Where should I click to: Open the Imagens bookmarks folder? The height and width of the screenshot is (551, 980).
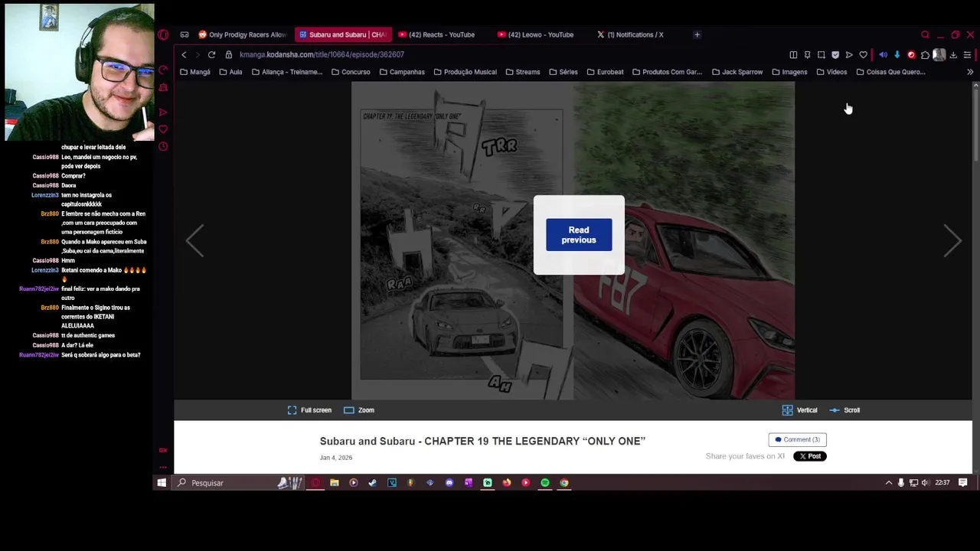coord(789,72)
